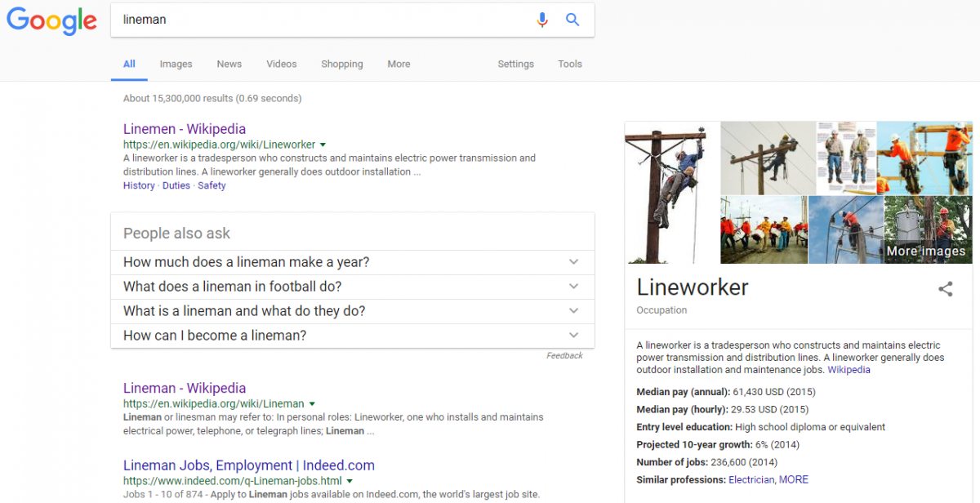
Task: Follow the Duties sitelink
Action: coord(176,185)
